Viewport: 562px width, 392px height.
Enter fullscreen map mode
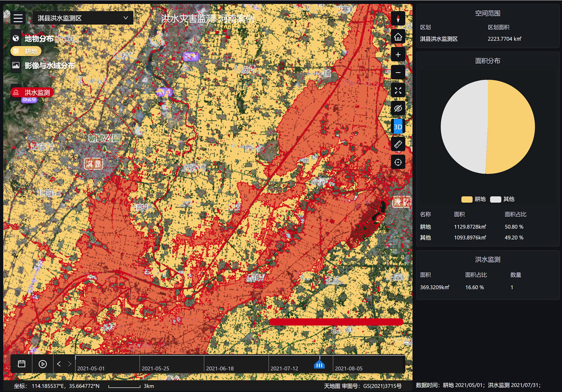[x=398, y=90]
